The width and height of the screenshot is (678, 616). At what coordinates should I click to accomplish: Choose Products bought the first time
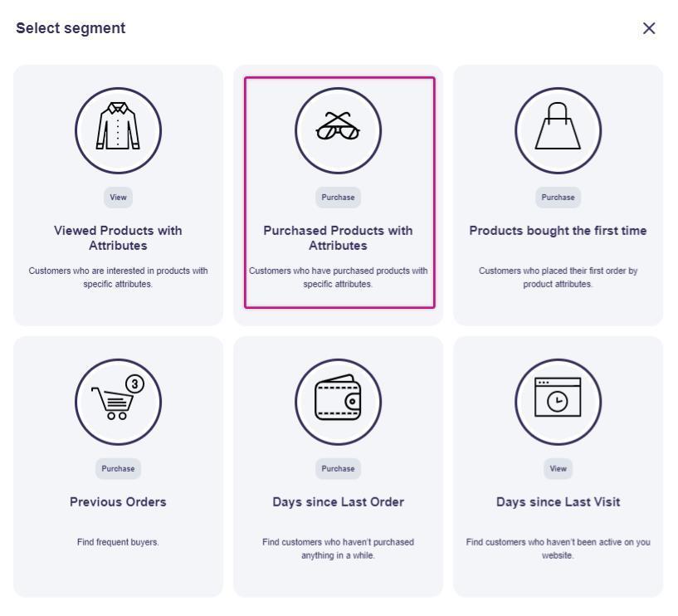tap(558, 231)
